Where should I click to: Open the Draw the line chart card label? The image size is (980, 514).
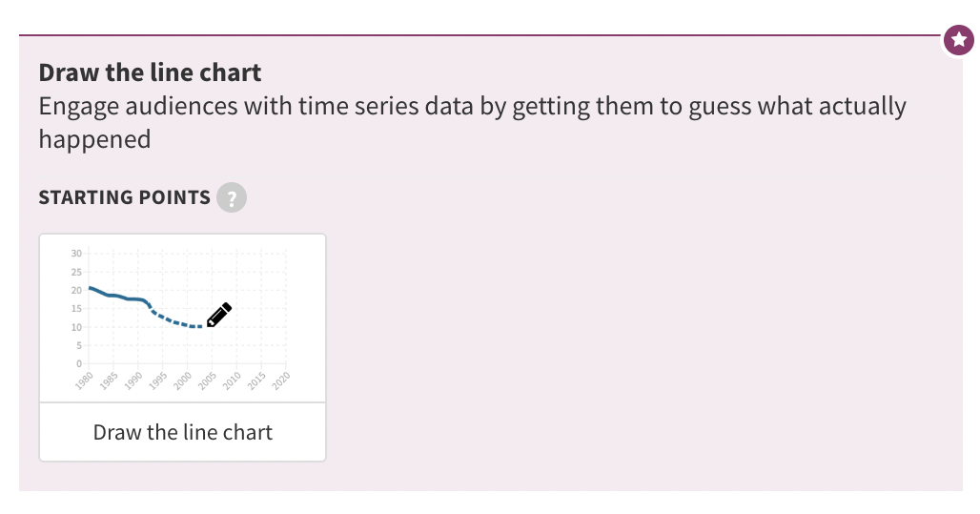pyautogui.click(x=182, y=432)
